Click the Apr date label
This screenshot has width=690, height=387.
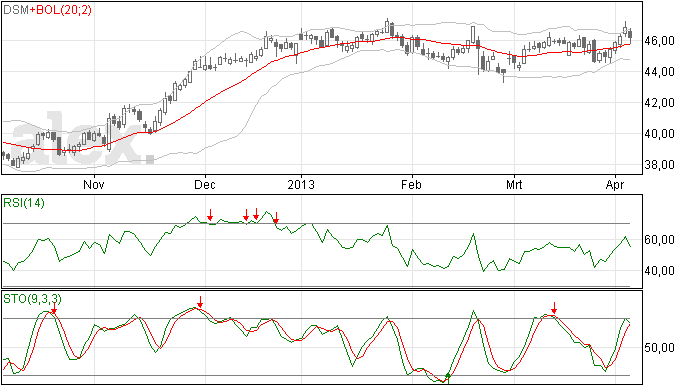click(615, 184)
